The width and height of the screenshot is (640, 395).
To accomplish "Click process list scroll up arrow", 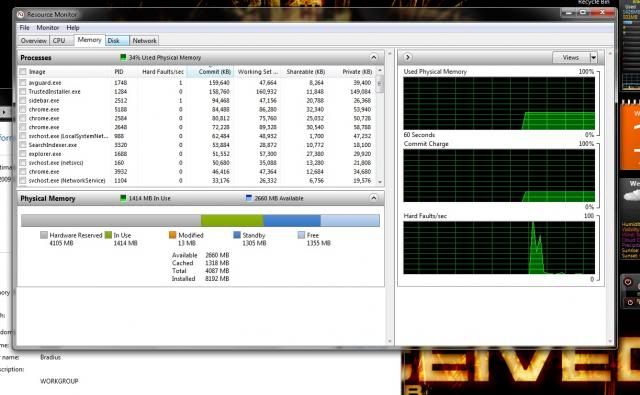I will [380, 71].
